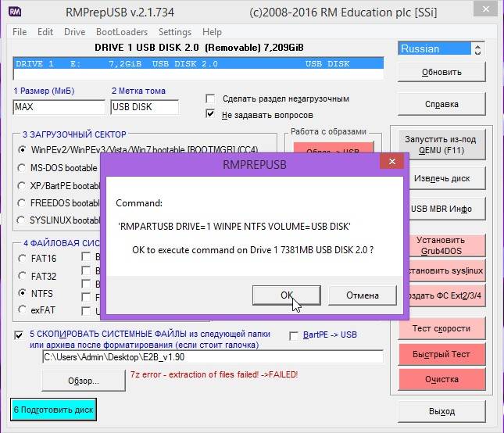This screenshot has width=504, height=433.
Task: Click the Выход button
Action: (x=441, y=411)
